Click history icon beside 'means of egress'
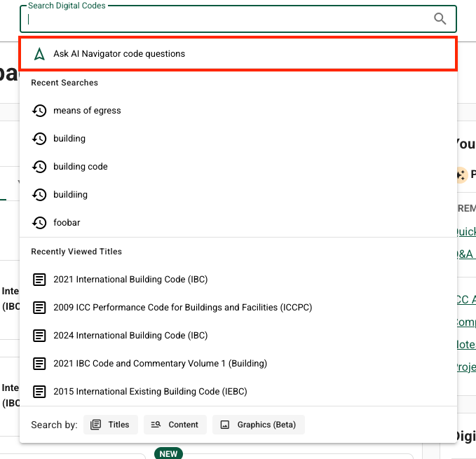 pos(39,111)
